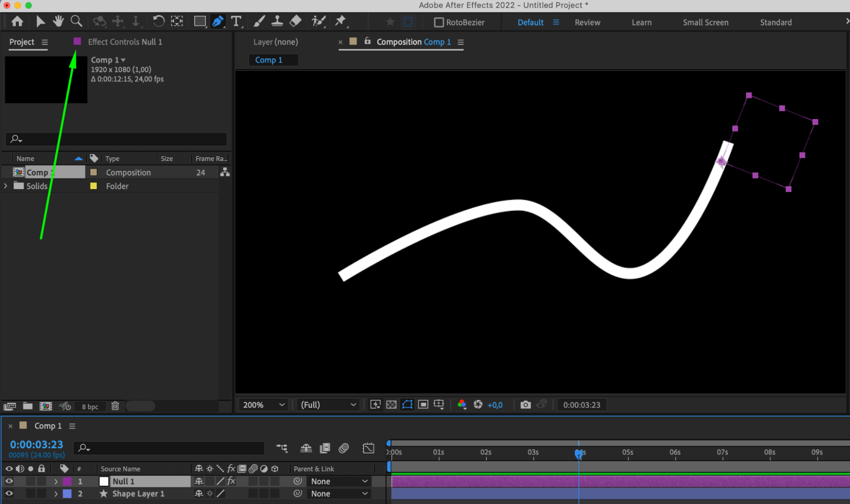
Task: Expand the Solids folder
Action: (x=6, y=186)
